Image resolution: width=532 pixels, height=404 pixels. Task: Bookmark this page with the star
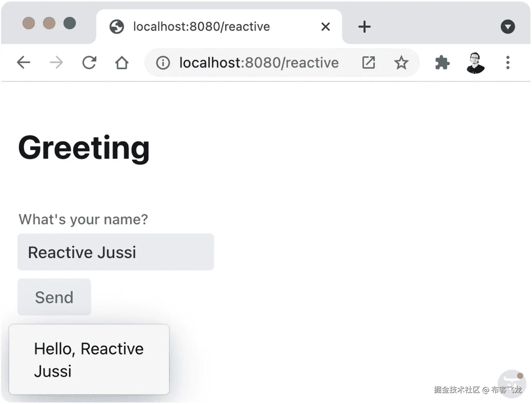click(x=401, y=63)
